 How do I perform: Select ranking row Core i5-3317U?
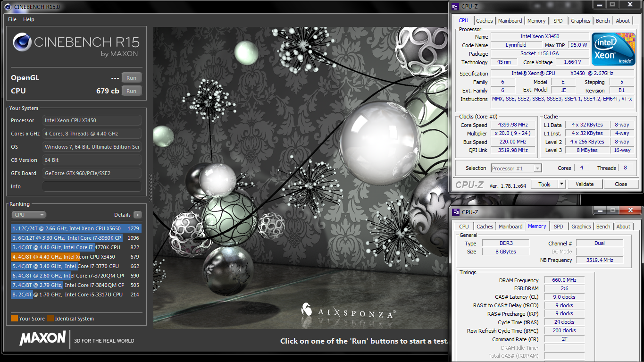click(x=76, y=295)
